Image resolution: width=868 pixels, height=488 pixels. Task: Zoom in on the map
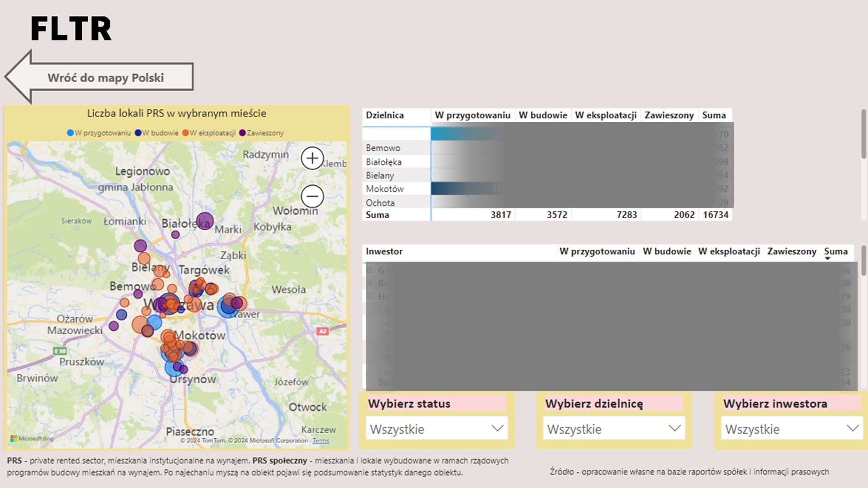click(312, 158)
